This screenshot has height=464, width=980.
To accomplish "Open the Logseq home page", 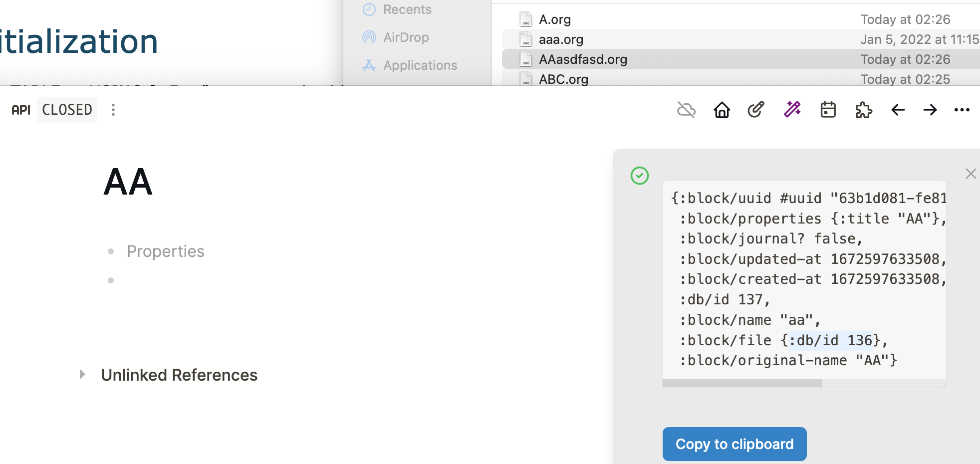I will click(x=722, y=110).
